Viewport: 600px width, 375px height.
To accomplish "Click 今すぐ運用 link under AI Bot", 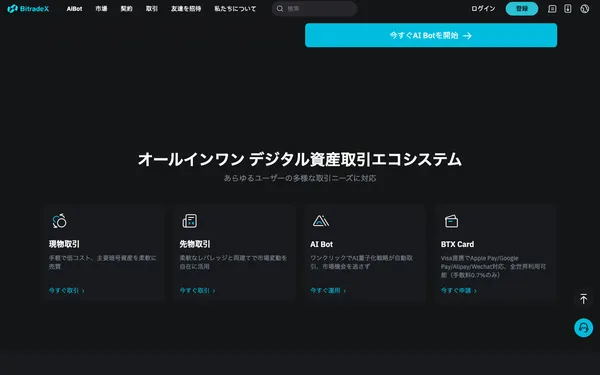I will click(x=328, y=290).
